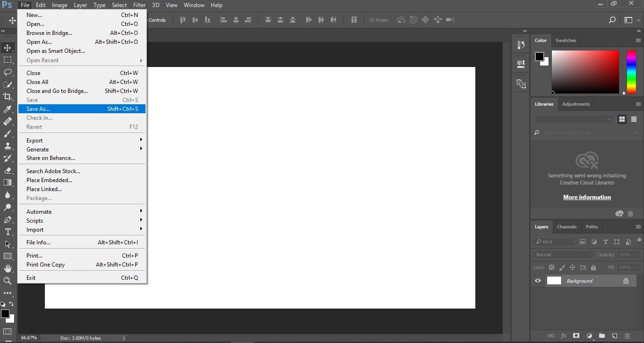Select the Eraser tool
The width and height of the screenshot is (644, 343).
pos(8,170)
